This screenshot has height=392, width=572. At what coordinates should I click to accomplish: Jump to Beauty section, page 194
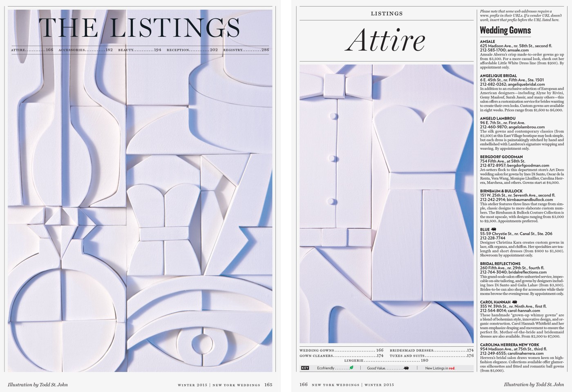(140, 50)
